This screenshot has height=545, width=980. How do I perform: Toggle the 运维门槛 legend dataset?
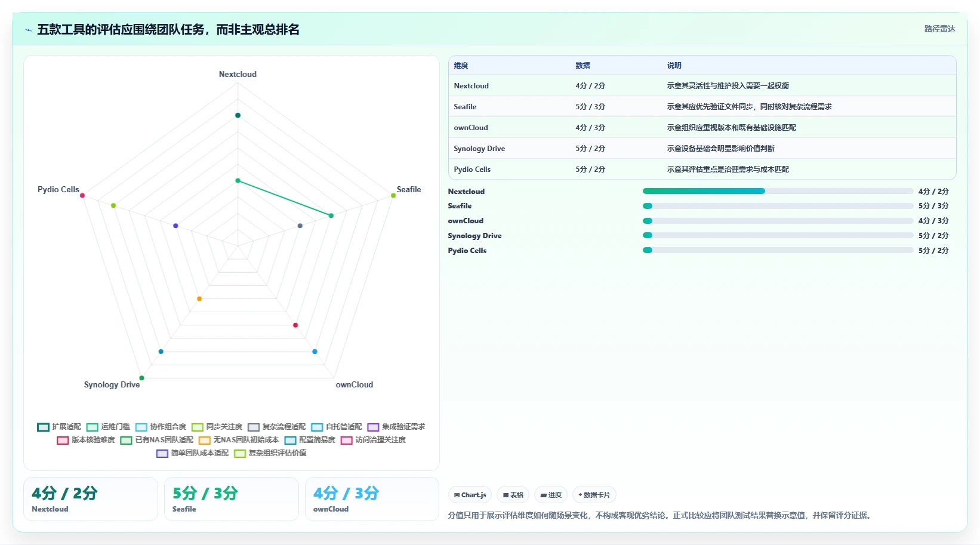108,427
